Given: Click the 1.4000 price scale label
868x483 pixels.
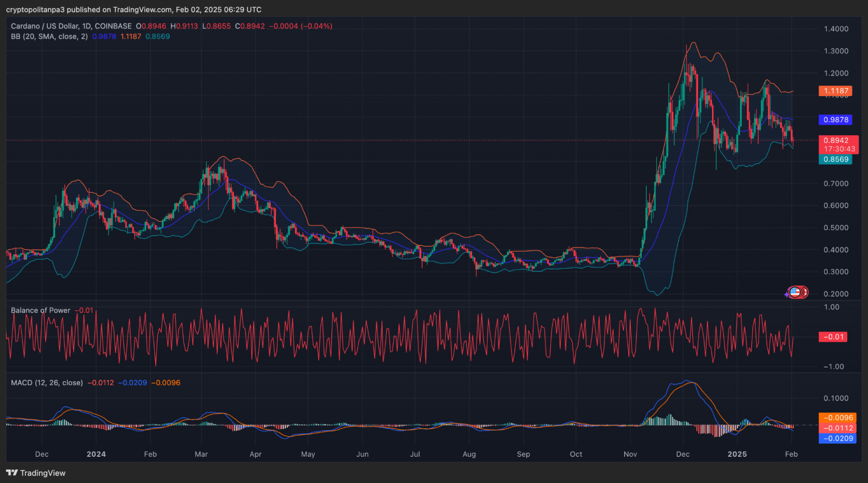Looking at the screenshot, I should 836,29.
